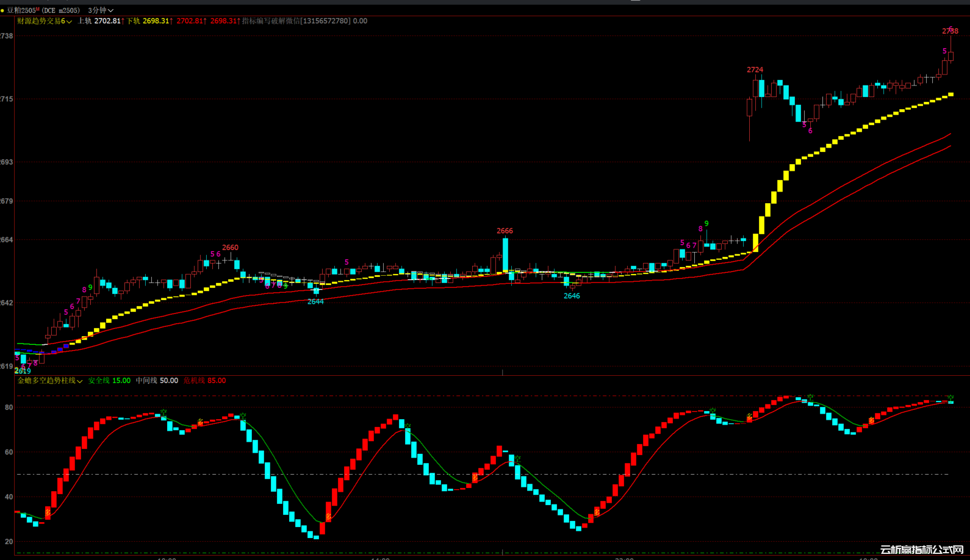Click the 2715 price axis label

[x=7, y=99]
